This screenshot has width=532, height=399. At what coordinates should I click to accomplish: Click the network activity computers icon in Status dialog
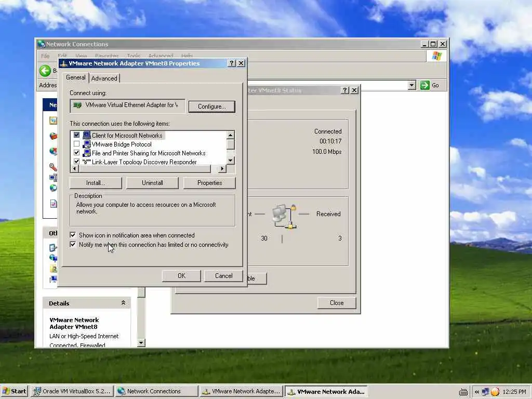(284, 216)
